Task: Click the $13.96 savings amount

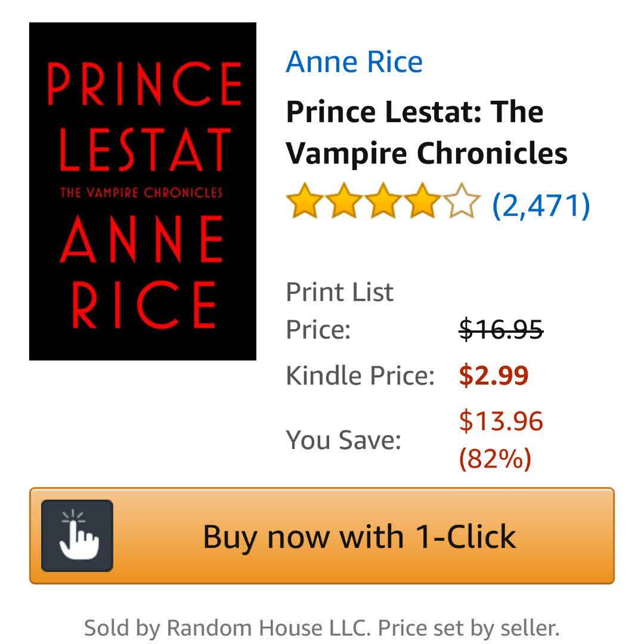Action: 501,422
